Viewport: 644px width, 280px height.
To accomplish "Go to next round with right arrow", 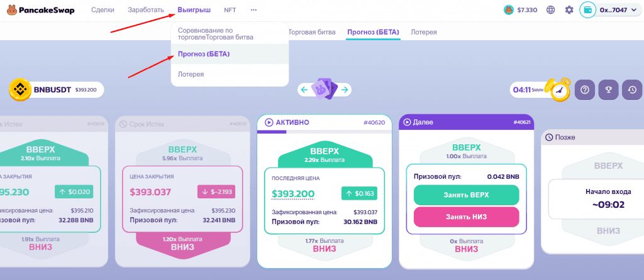I will tap(345, 90).
